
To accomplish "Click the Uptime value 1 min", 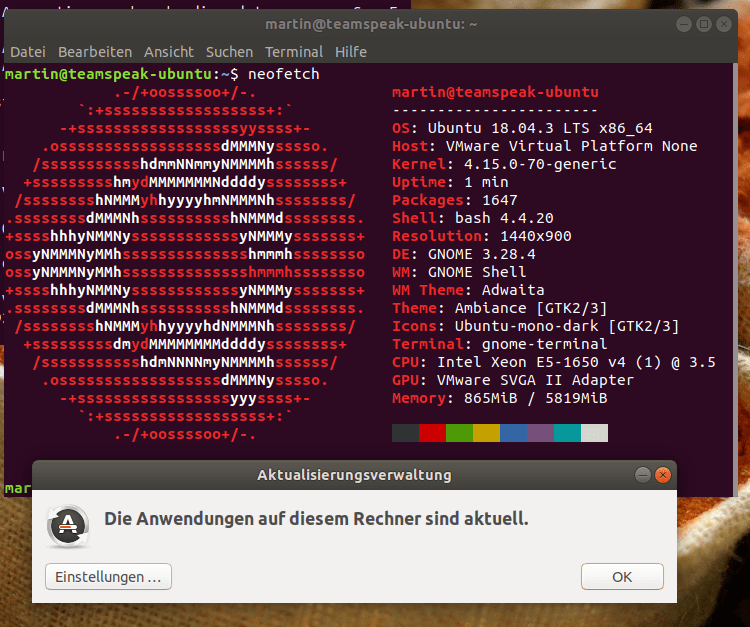I will pos(486,182).
